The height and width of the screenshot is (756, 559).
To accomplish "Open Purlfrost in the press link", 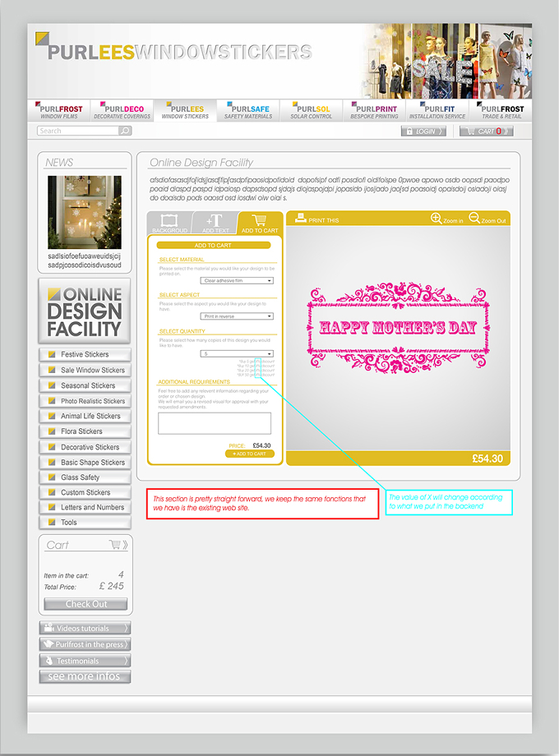I will 85,644.
